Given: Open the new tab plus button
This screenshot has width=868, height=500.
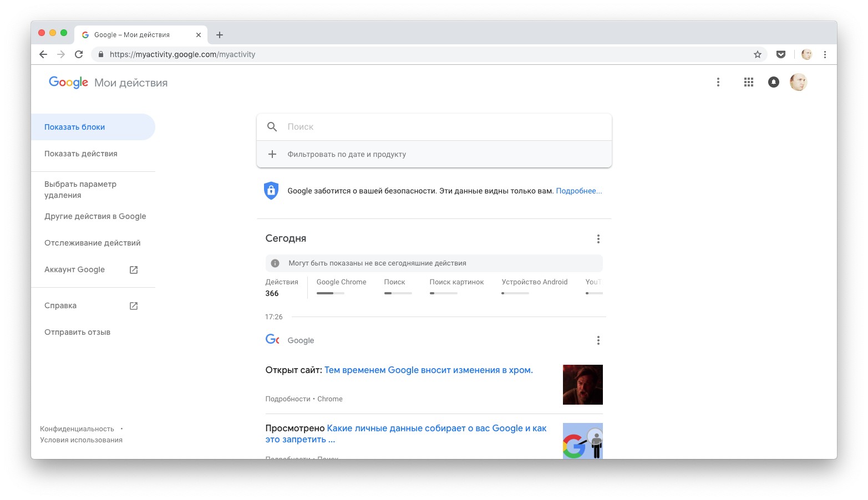Looking at the screenshot, I should tap(220, 35).
